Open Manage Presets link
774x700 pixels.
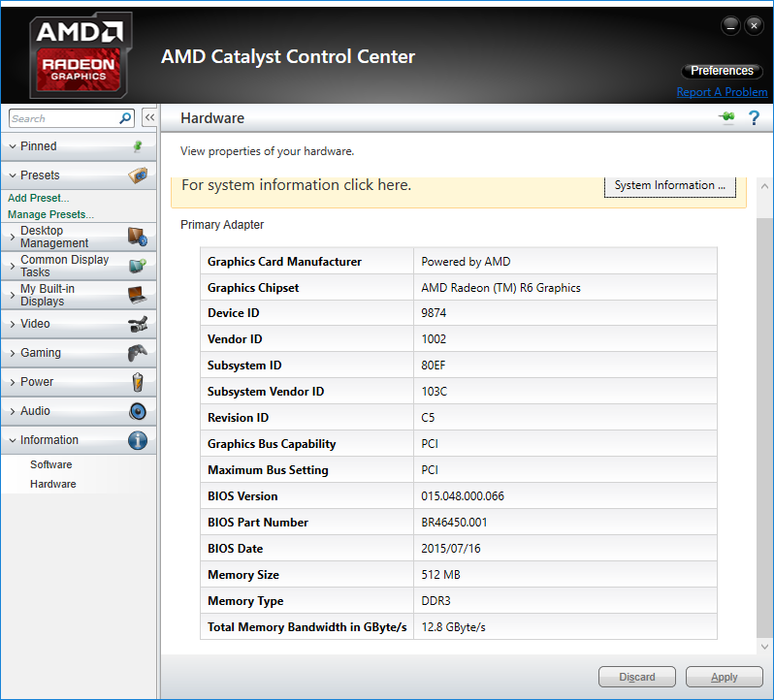tap(50, 214)
